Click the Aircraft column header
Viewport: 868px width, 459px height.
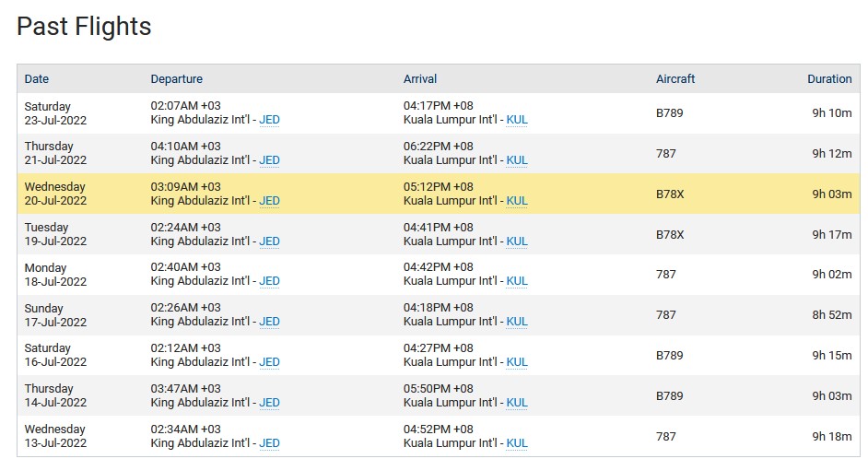[675, 78]
